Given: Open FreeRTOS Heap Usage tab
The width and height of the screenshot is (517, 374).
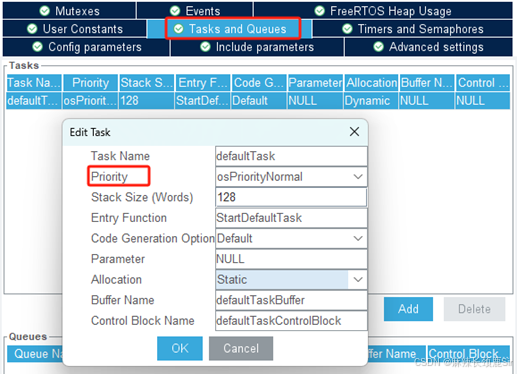Looking at the screenshot, I should (383, 11).
